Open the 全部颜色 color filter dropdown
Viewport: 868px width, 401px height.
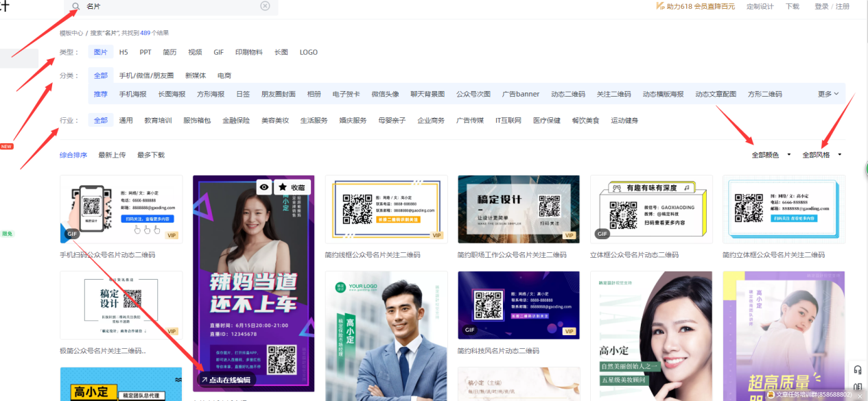pyautogui.click(x=771, y=155)
